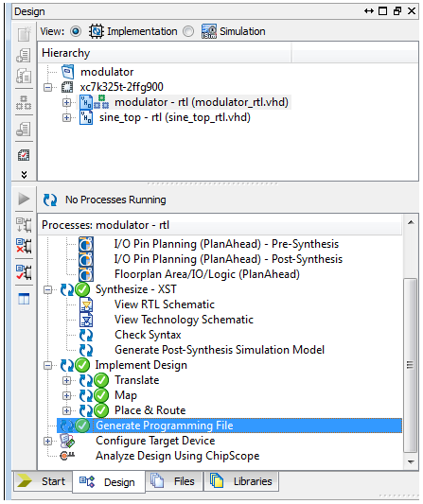Select the Implementation view radio button
Image resolution: width=423 pixels, height=504 pixels.
click(x=76, y=31)
